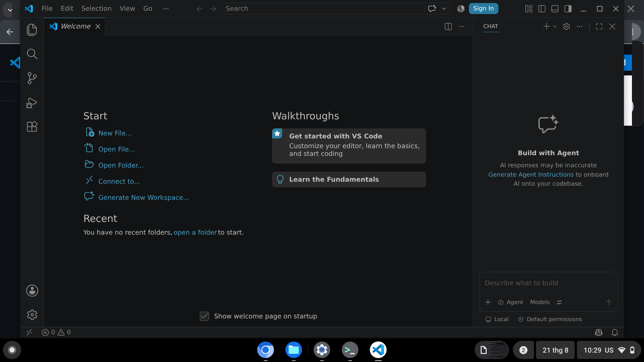
Task: Open editor More Actions ellipsis
Action: 462,26
